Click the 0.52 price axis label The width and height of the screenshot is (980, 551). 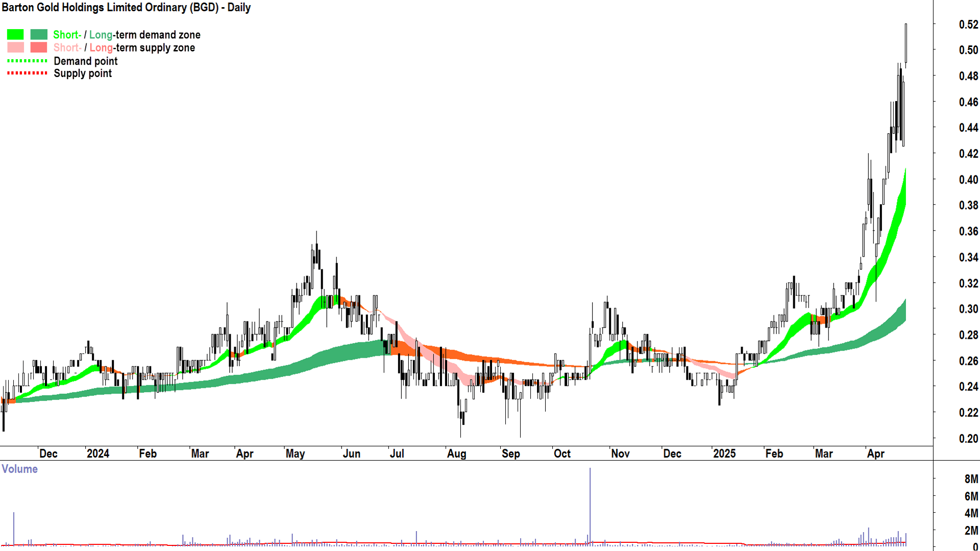(x=968, y=24)
